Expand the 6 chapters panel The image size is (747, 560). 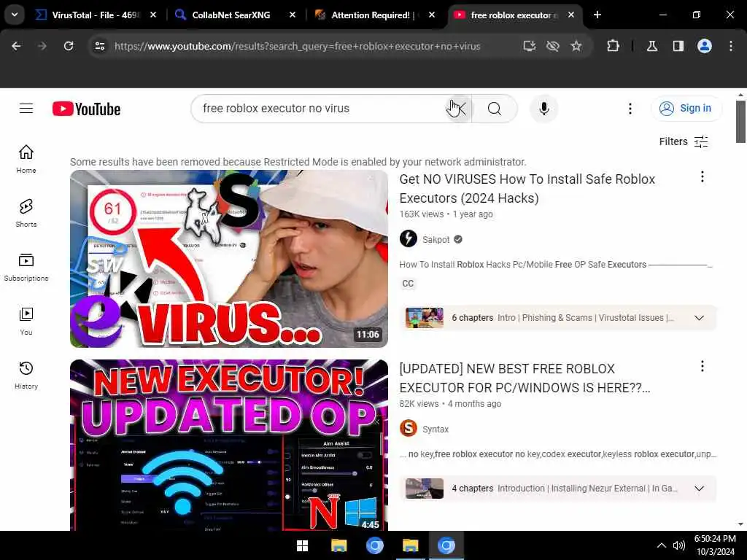pyautogui.click(x=700, y=318)
